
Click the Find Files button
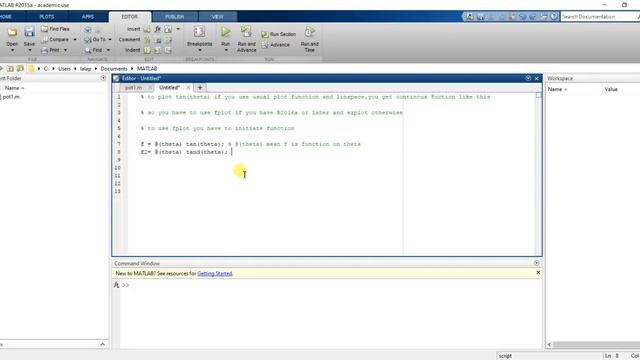tap(55, 29)
